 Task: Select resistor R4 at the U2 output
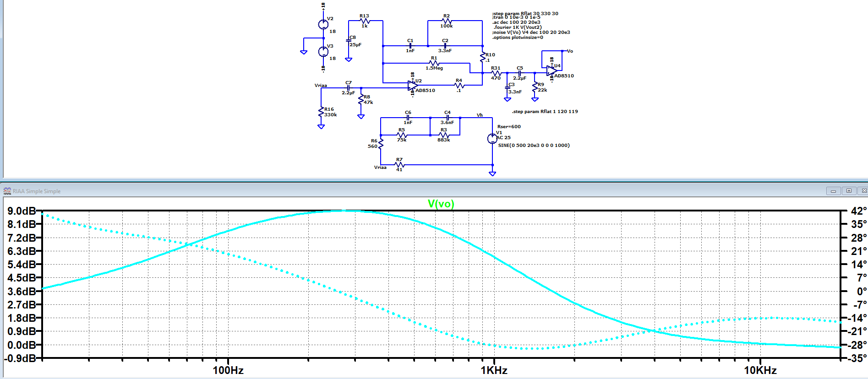coord(459,85)
